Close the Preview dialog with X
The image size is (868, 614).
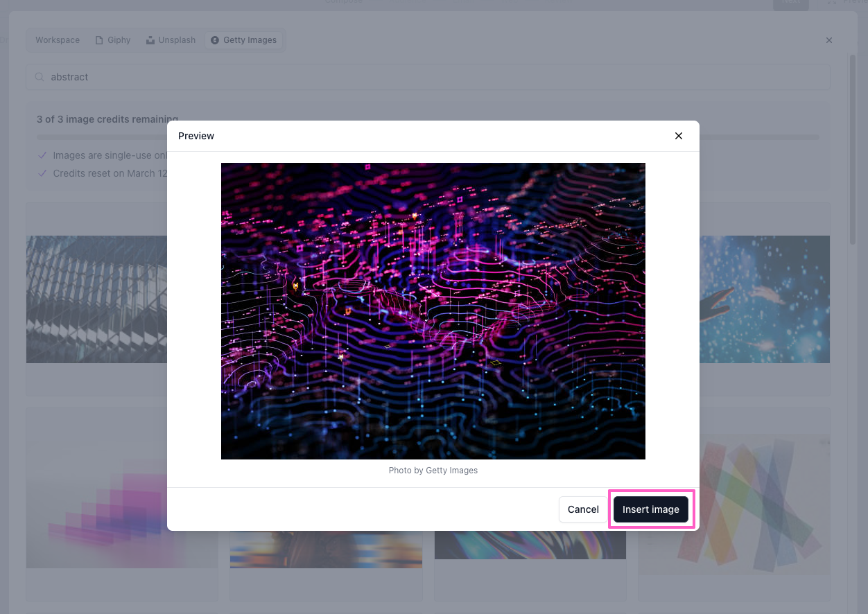click(x=679, y=136)
